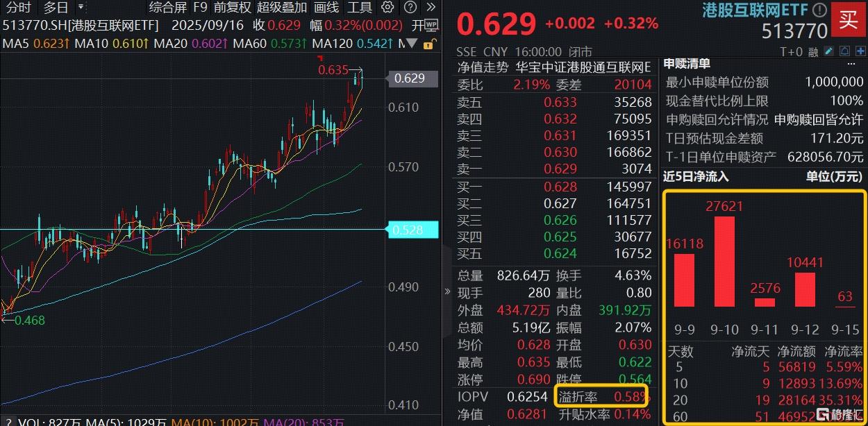Collapse side panel with » arrow
This screenshot has height=426, width=868.
pyautogui.click(x=447, y=292)
